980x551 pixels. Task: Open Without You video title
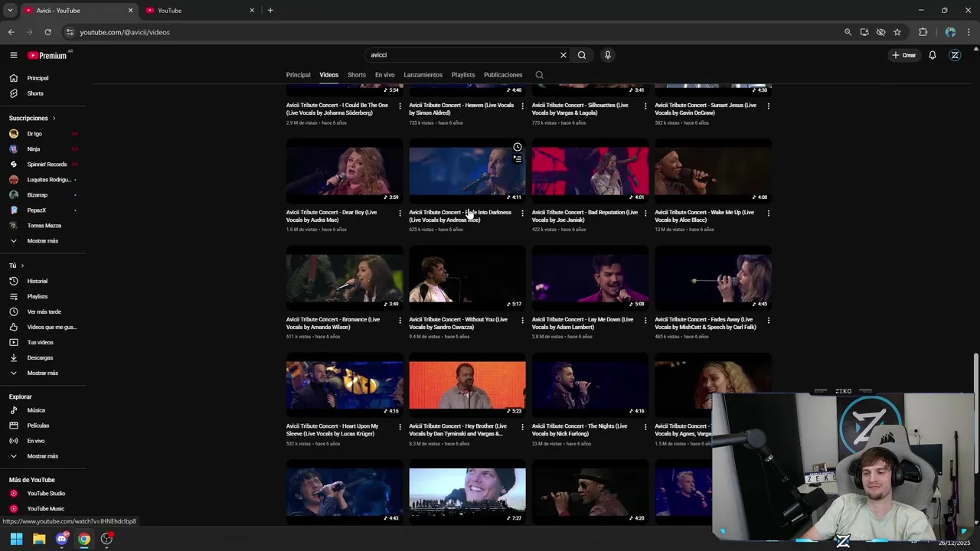459,323
